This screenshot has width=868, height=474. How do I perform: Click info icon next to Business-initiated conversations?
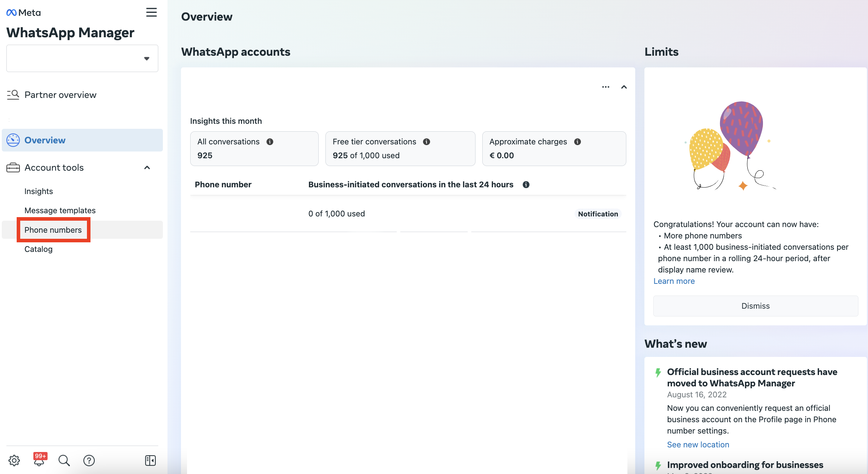pyautogui.click(x=526, y=184)
